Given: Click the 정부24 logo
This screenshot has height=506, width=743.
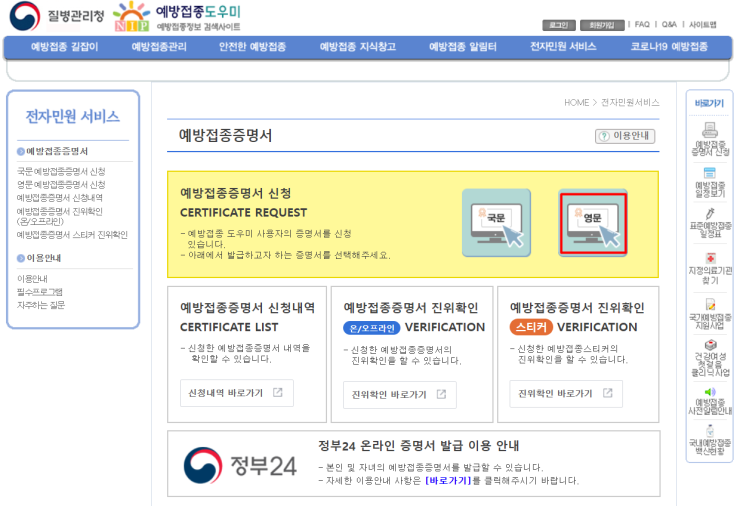Looking at the screenshot, I should tap(240, 465).
